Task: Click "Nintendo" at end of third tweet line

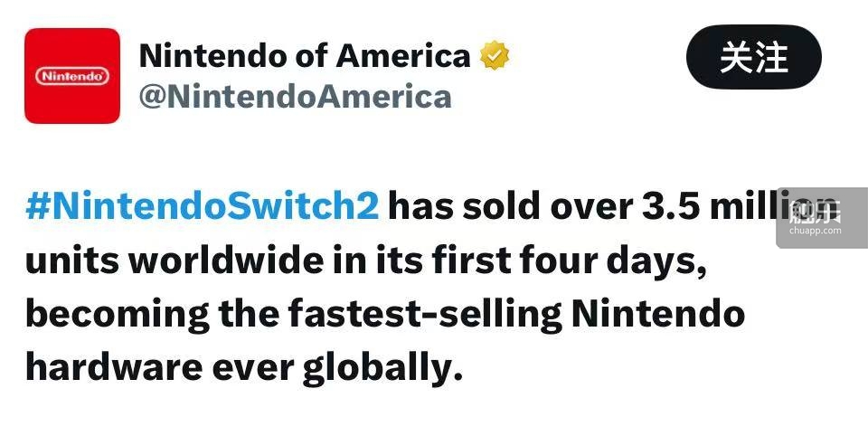Action: [x=658, y=314]
